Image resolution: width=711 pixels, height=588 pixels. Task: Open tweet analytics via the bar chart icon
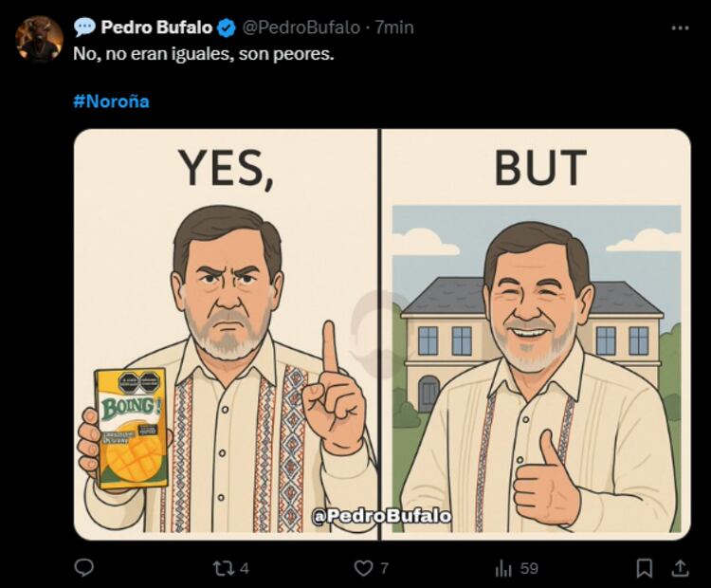click(x=503, y=567)
